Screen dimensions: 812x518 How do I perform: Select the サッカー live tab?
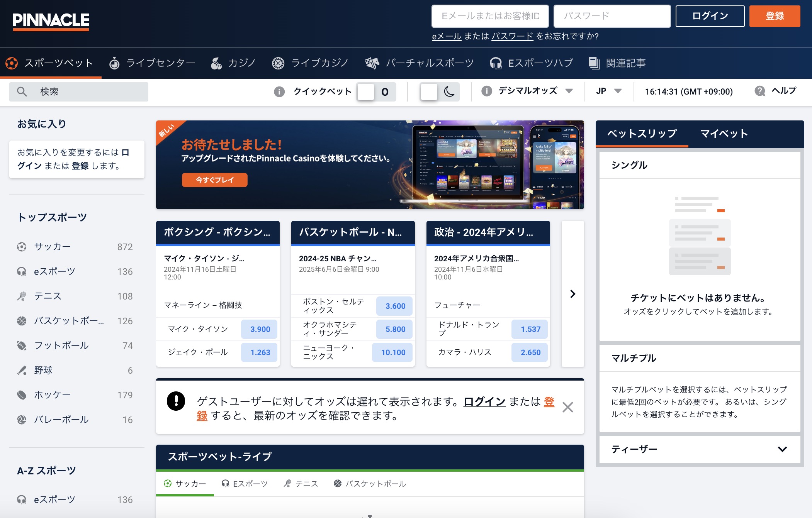[x=185, y=484]
